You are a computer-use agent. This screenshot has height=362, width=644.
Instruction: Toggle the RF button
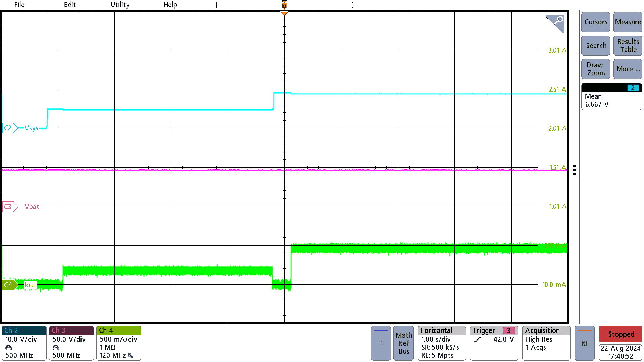pos(585,343)
